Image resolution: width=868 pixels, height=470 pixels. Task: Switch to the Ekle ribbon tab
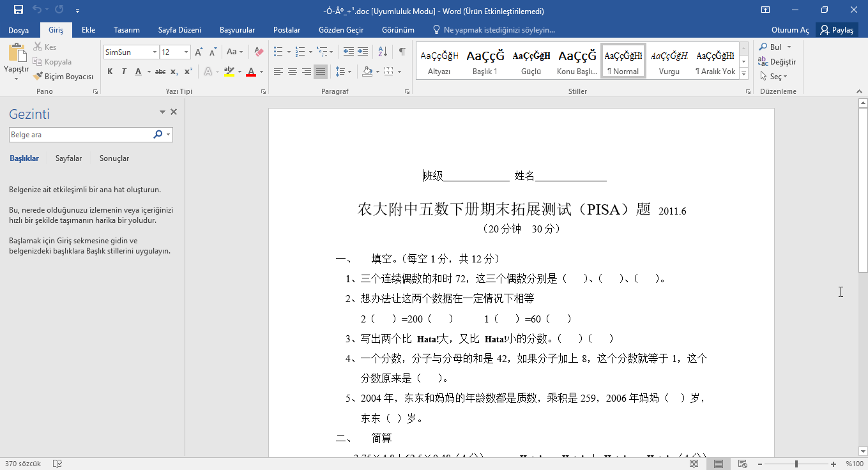pyautogui.click(x=88, y=30)
